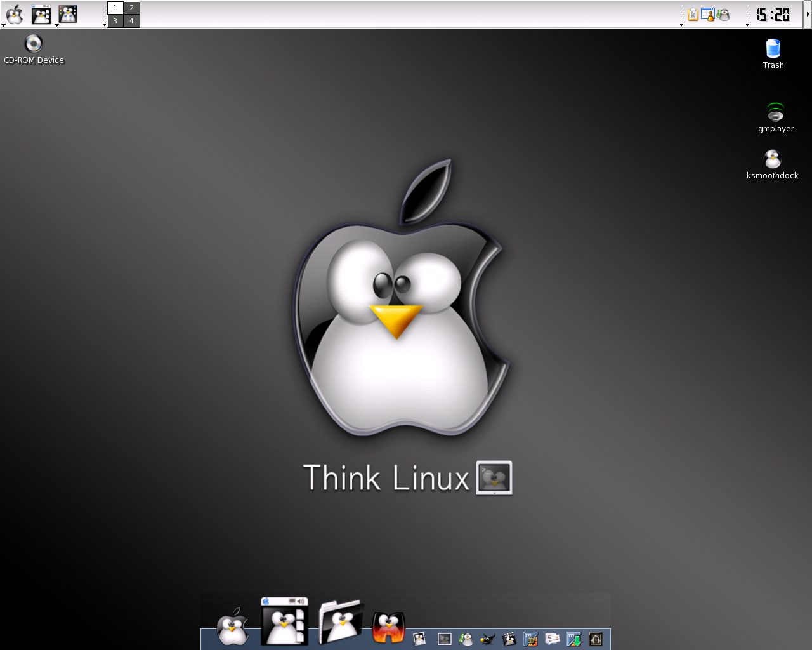This screenshot has width=812, height=650.
Task: Open the K menu launcher dropdown arrow
Action: click(4, 25)
